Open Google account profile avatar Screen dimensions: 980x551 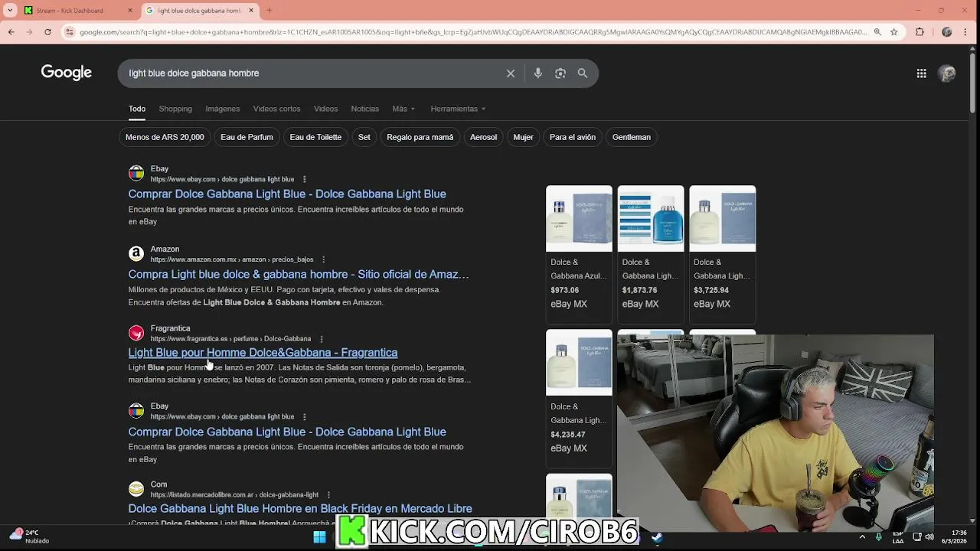click(947, 73)
